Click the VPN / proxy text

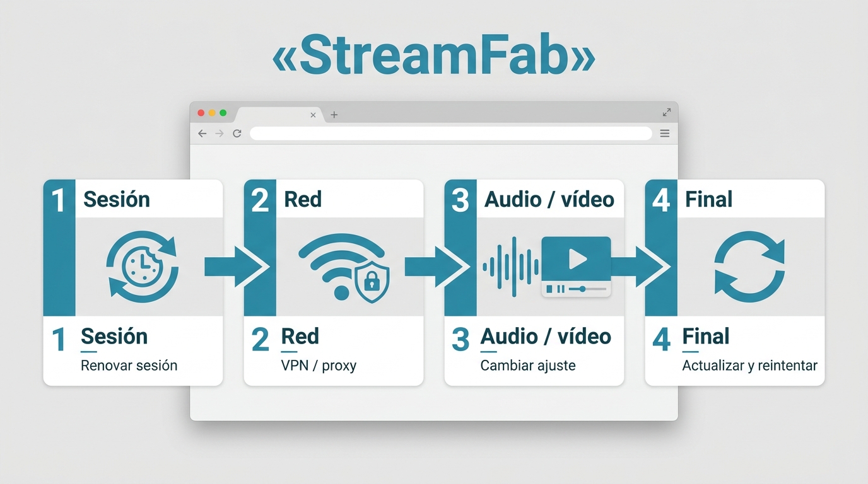[319, 366]
